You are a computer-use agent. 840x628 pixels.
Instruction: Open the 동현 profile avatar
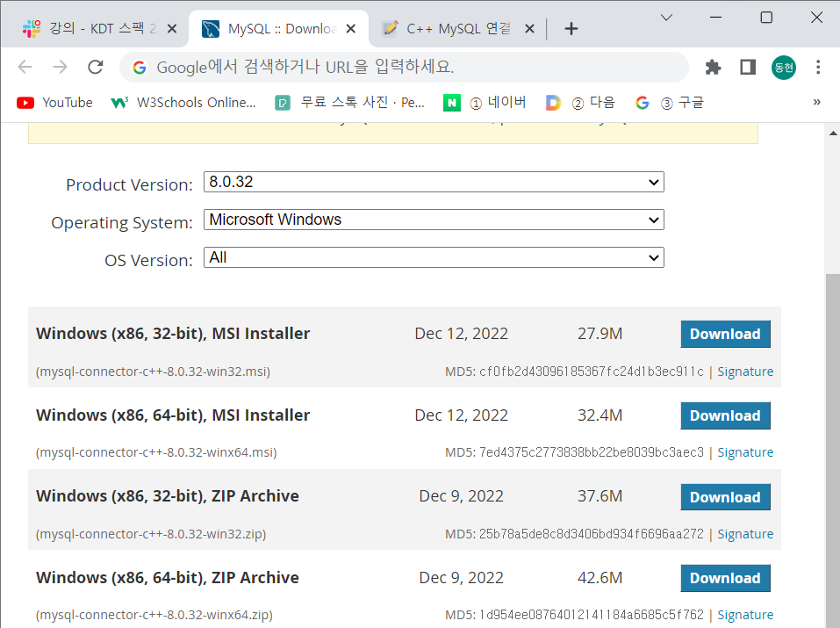click(x=783, y=67)
